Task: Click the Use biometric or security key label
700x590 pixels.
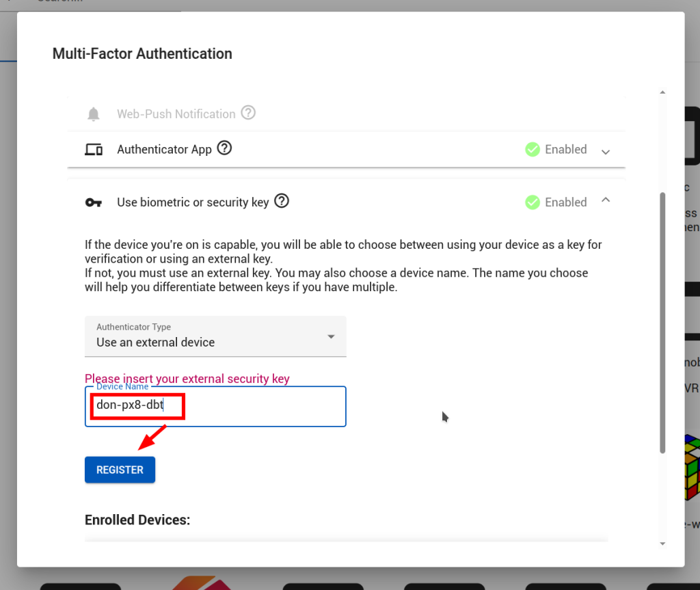Action: 193,202
